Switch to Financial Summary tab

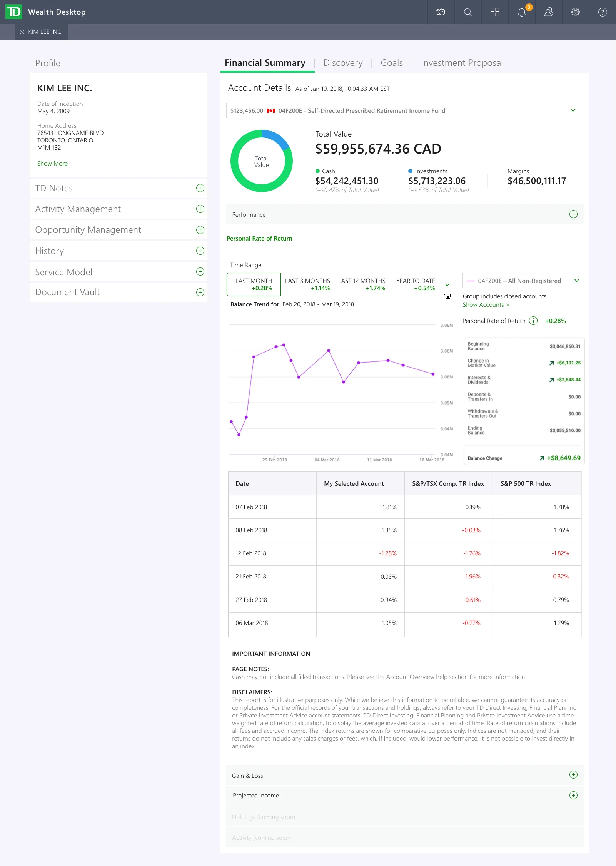[265, 63]
